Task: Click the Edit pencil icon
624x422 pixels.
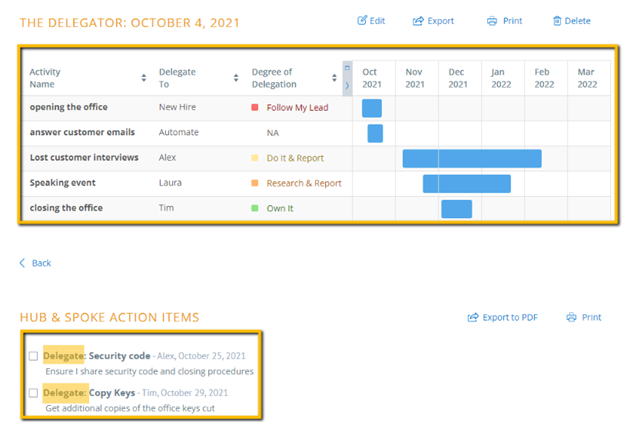Action: pyautogui.click(x=362, y=20)
